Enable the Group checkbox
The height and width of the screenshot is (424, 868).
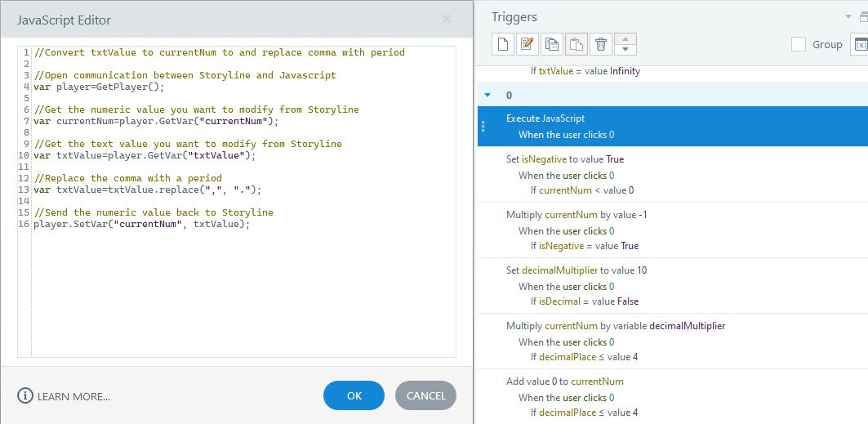[799, 44]
